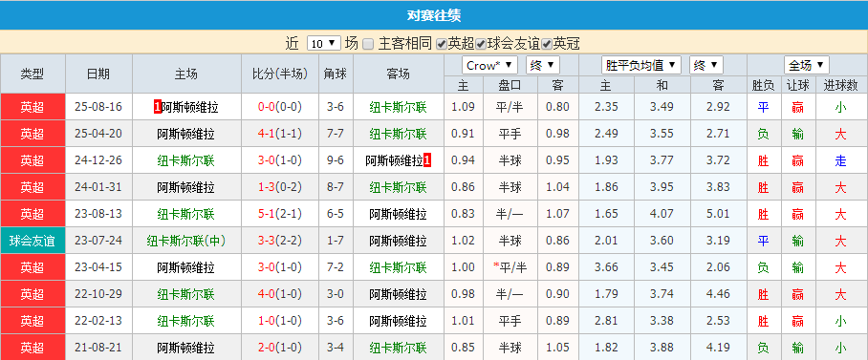
Task: Click 纽卡斯尔联 away team on 25-08-16
Action: pyautogui.click(x=399, y=107)
